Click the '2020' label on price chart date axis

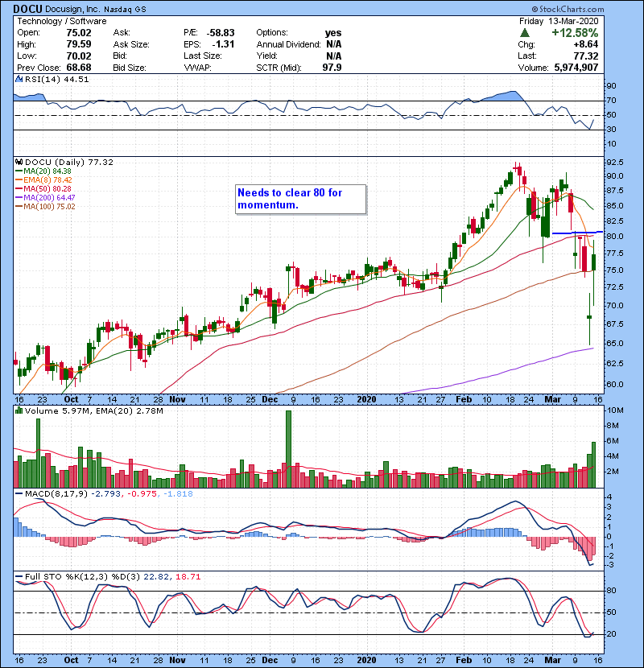point(366,399)
